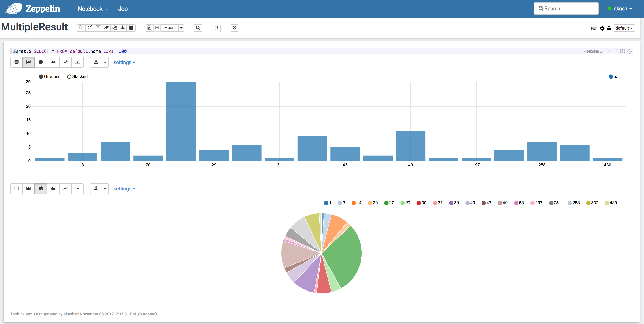The height and width of the screenshot is (324, 644).
Task: Open the notebook search code button
Action: click(198, 28)
